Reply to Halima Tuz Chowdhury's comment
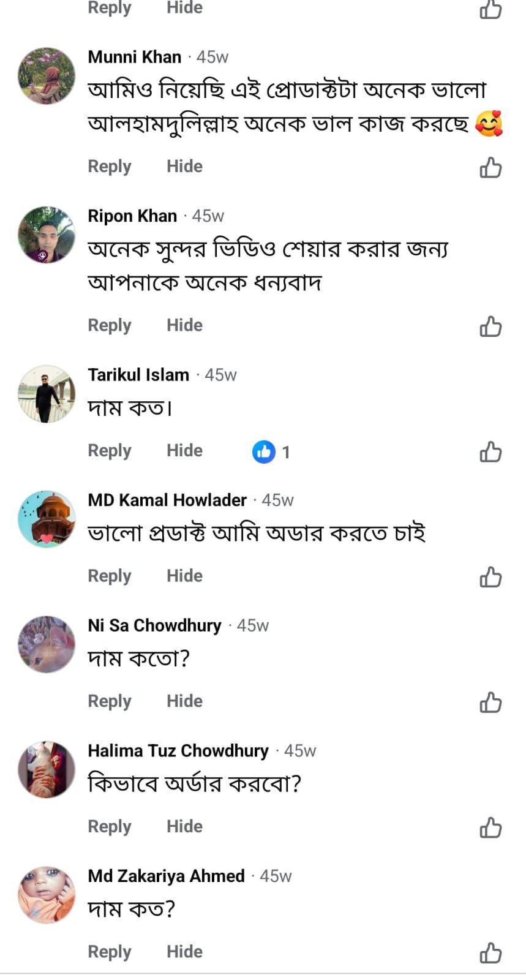Viewport: 526px width, 980px height. 110,827
